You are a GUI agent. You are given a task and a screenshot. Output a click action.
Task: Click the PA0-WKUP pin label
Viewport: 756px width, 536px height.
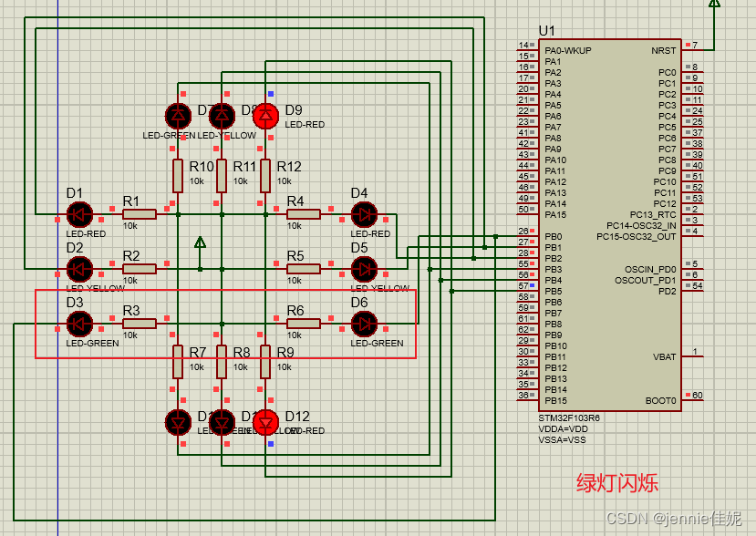pyautogui.click(x=568, y=51)
